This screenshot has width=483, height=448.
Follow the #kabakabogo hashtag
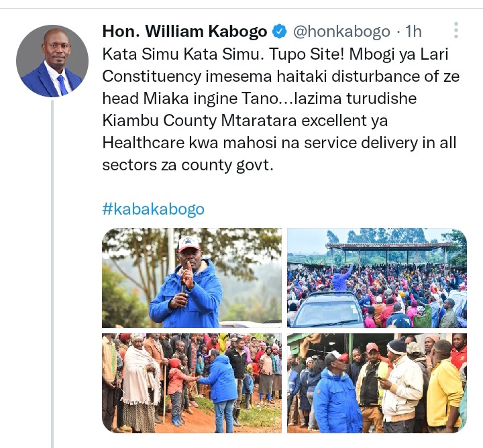tap(153, 209)
